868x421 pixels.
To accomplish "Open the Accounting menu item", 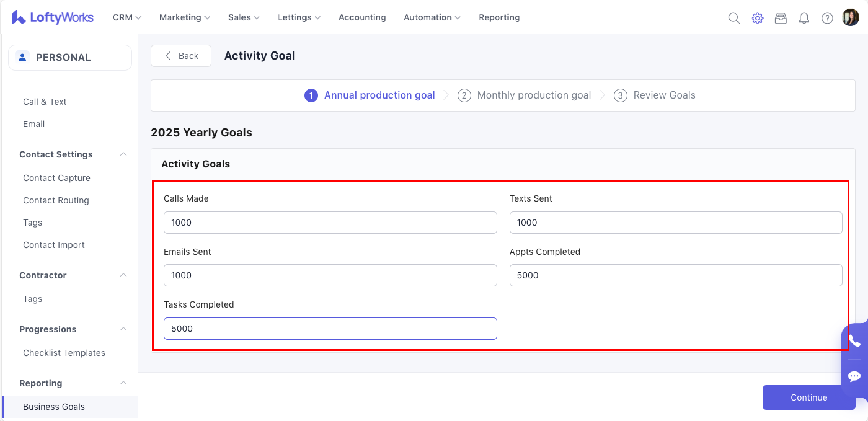I will [x=362, y=17].
